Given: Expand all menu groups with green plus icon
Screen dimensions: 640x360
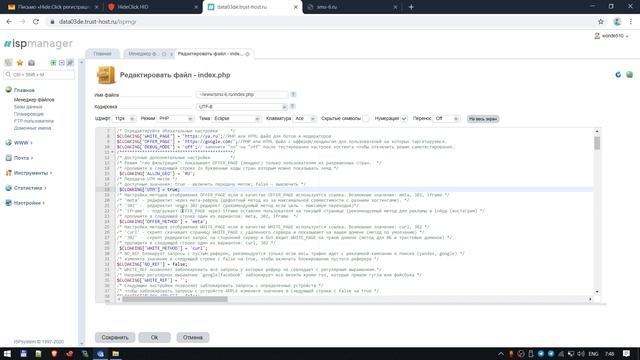Looking at the screenshot, I should tap(53, 62).
